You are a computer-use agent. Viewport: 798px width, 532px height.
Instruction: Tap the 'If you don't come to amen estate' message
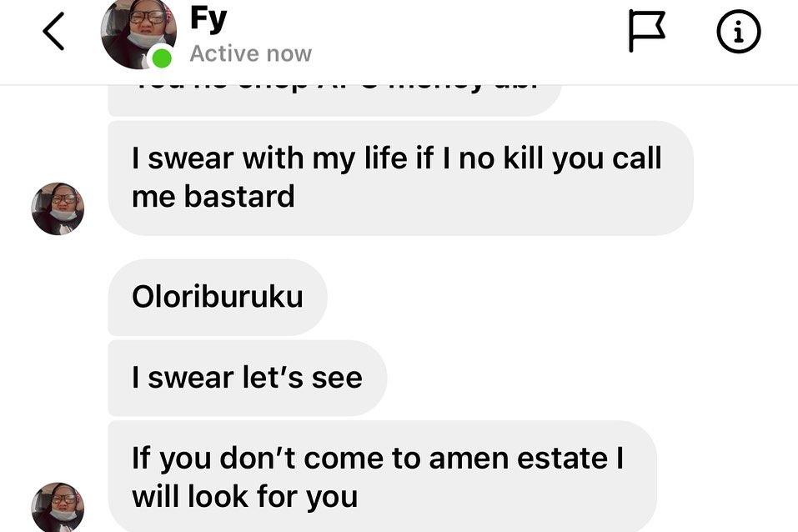tap(382, 476)
